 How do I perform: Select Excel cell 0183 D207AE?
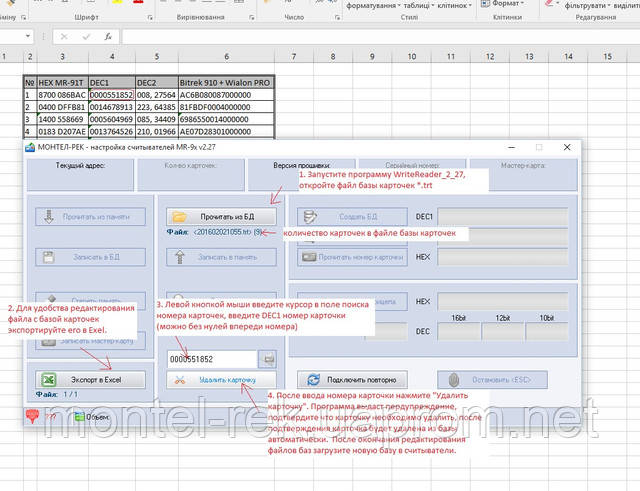coord(62,131)
